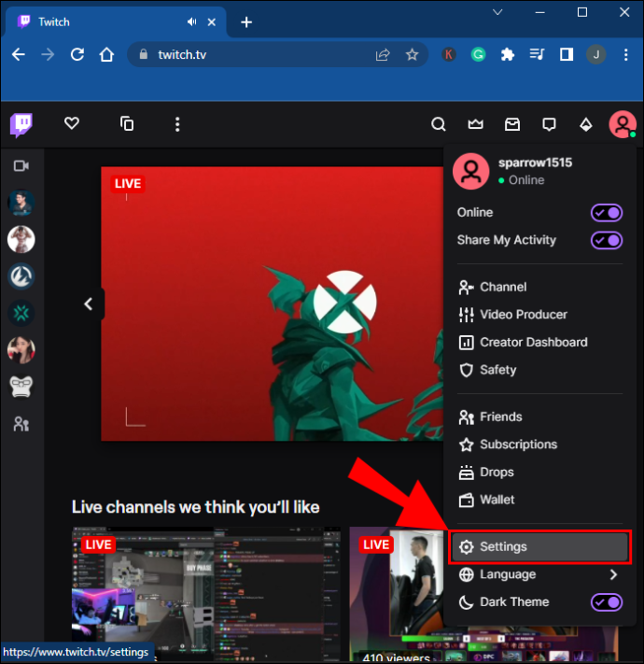Expand the Language submenu

(539, 574)
